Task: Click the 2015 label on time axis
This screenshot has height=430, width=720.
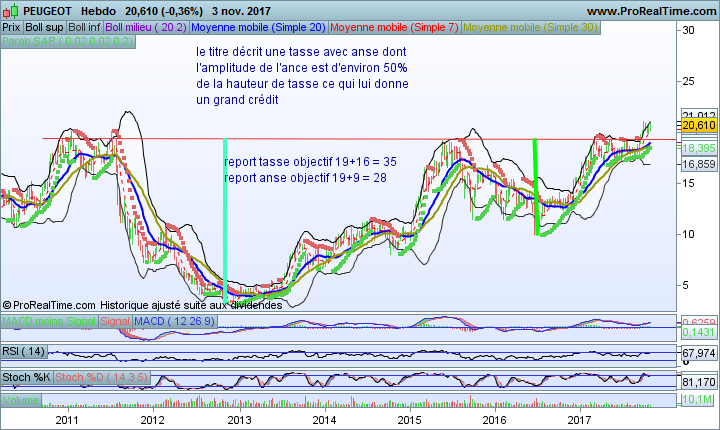Action: pos(409,420)
